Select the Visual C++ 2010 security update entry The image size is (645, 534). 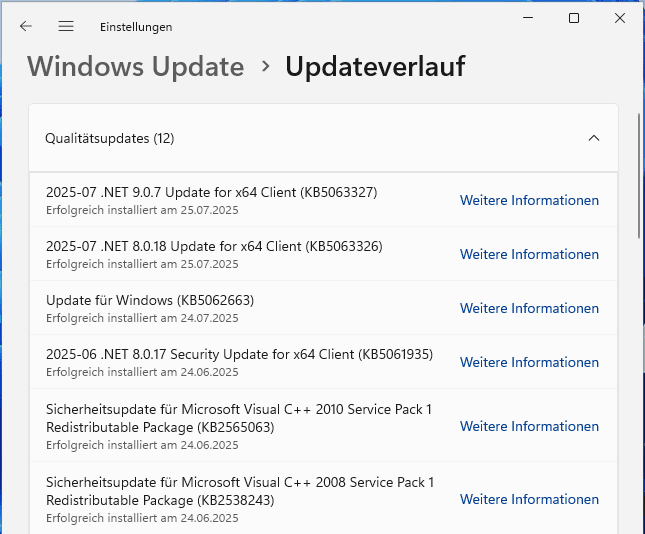[239, 418]
